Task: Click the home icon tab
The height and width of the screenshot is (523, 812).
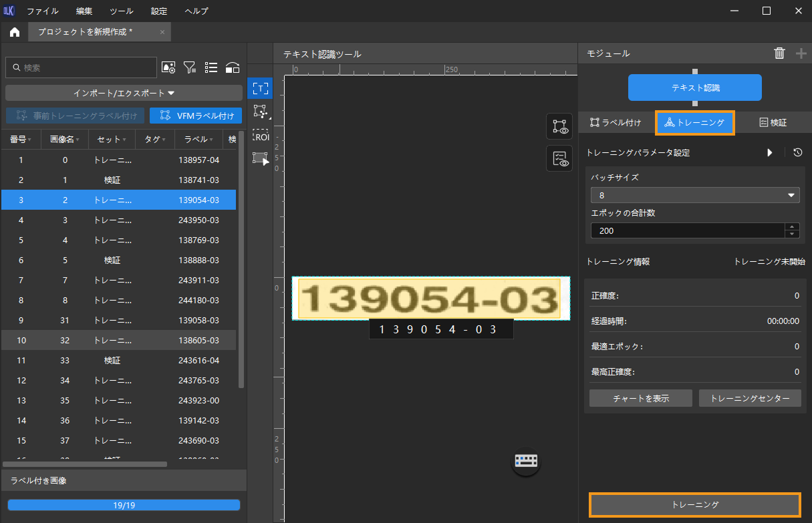Action: pyautogui.click(x=15, y=32)
